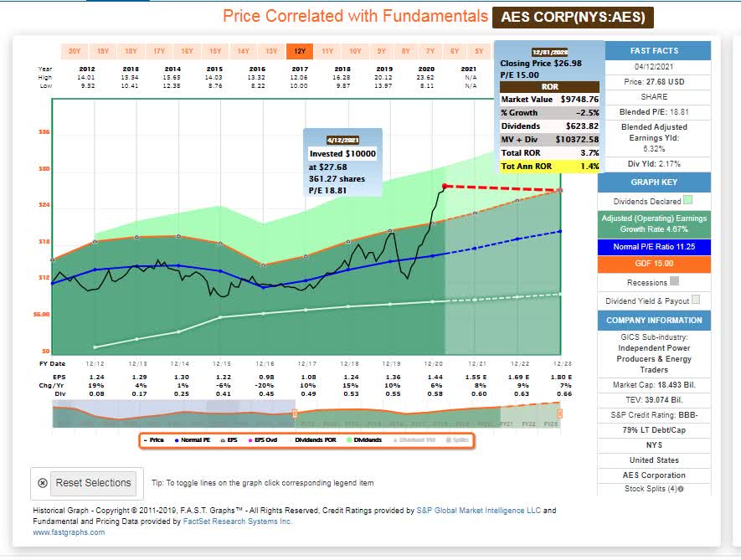
Task: Select the 15Y time range tab
Action: [x=215, y=52]
